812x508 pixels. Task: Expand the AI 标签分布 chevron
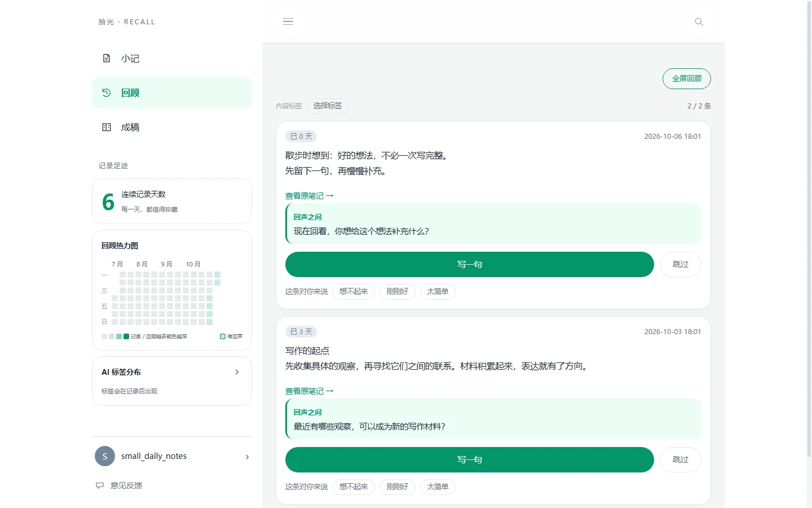(x=237, y=372)
